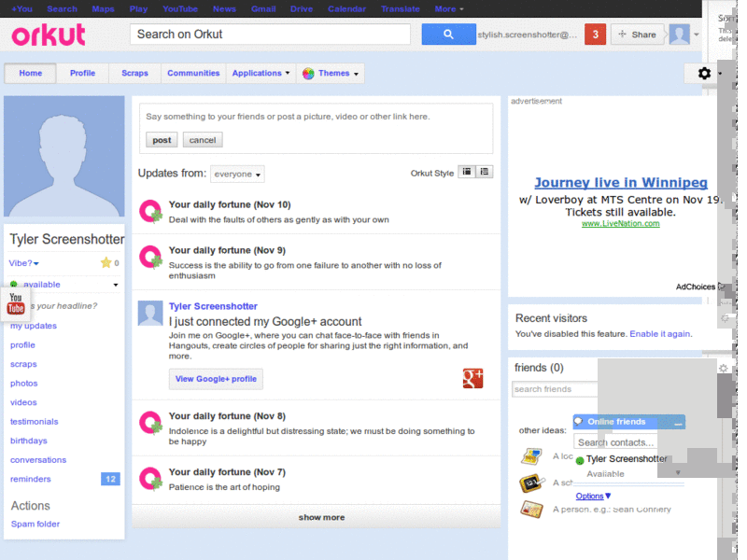Click the school idea blackboard icon
Screen dimensions: 747x560
tap(531, 483)
